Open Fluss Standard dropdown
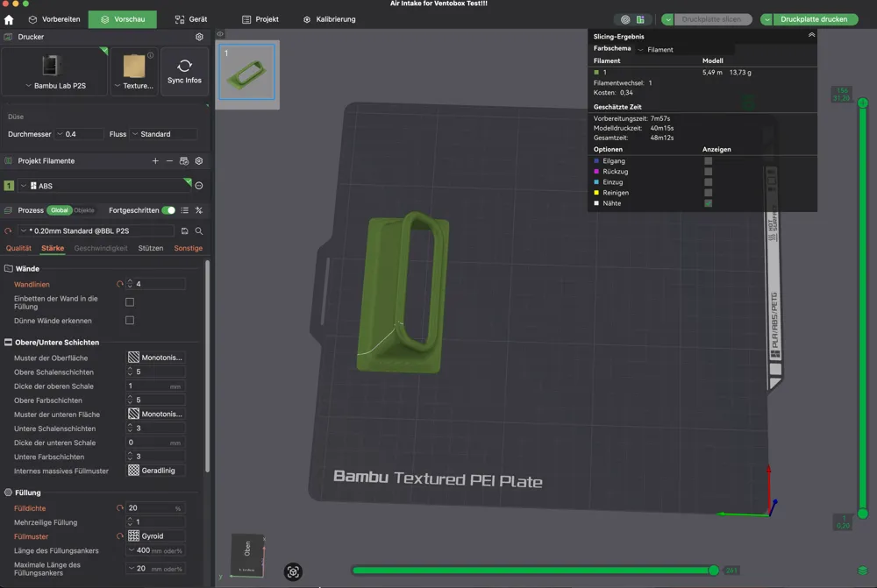877x588 pixels. point(164,134)
